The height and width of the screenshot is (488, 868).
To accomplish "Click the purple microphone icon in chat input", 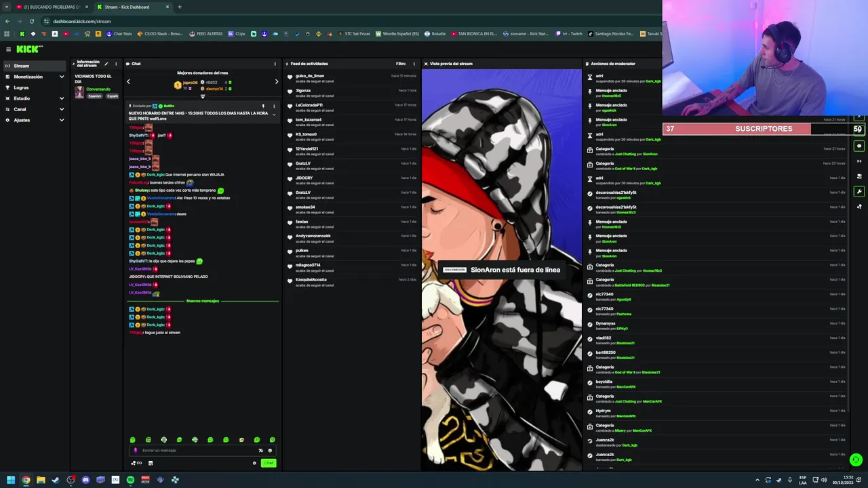I will click(x=135, y=451).
